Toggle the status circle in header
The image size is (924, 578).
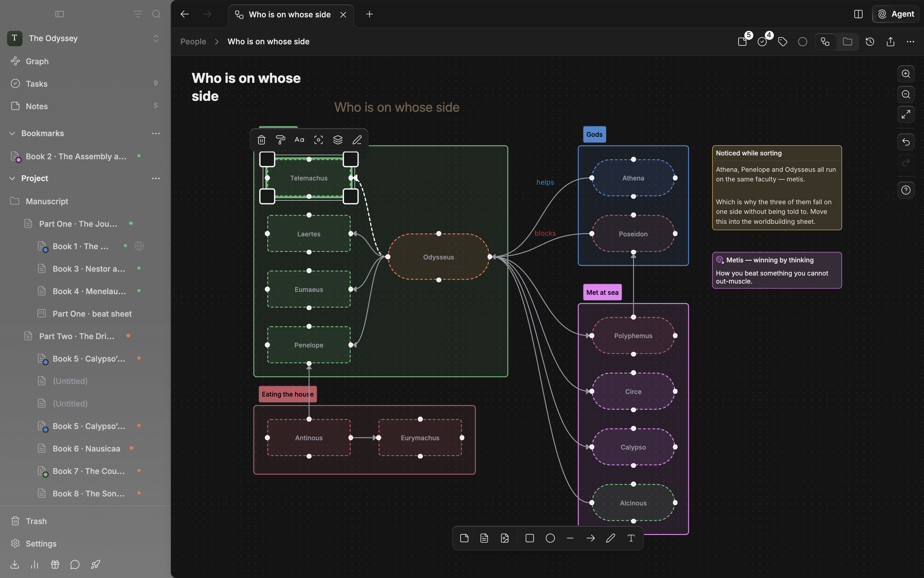pyautogui.click(x=803, y=42)
